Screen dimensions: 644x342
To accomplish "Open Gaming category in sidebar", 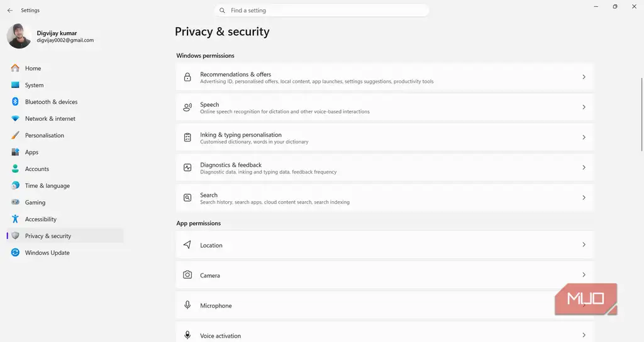I will point(65,202).
